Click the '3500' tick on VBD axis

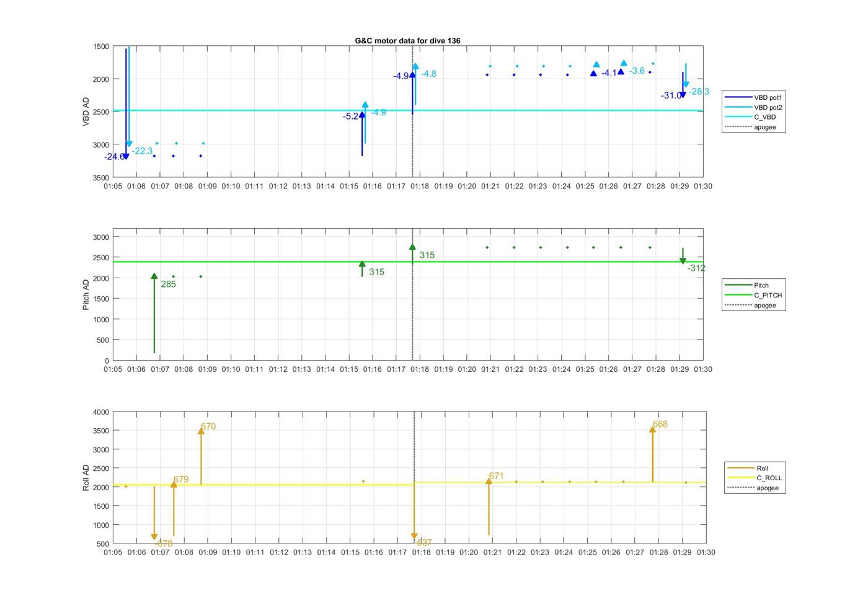click(x=100, y=178)
